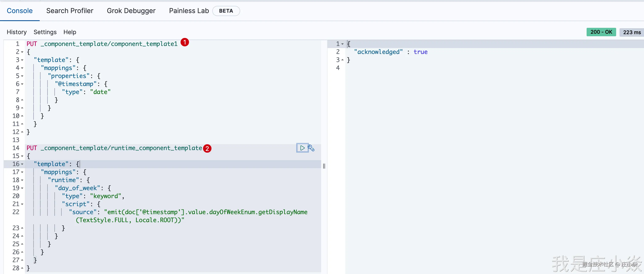Screen dimensions: 644x274
Task: Open the console Settings link
Action: click(x=45, y=32)
